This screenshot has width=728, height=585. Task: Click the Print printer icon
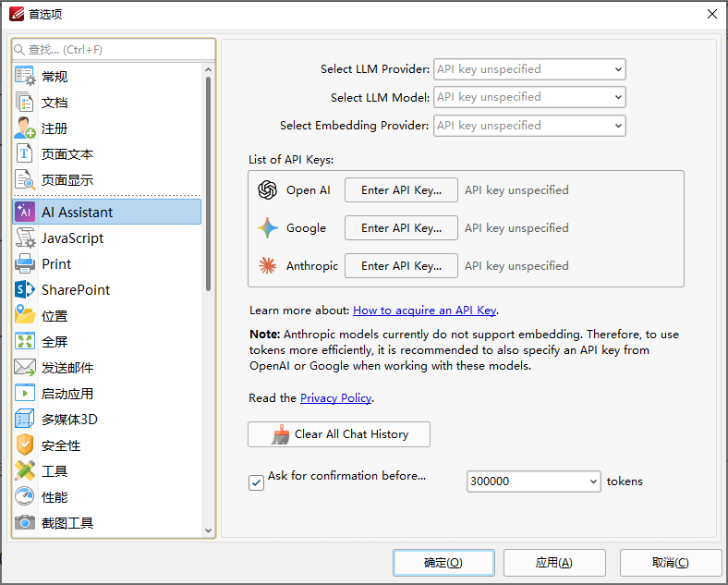point(25,263)
